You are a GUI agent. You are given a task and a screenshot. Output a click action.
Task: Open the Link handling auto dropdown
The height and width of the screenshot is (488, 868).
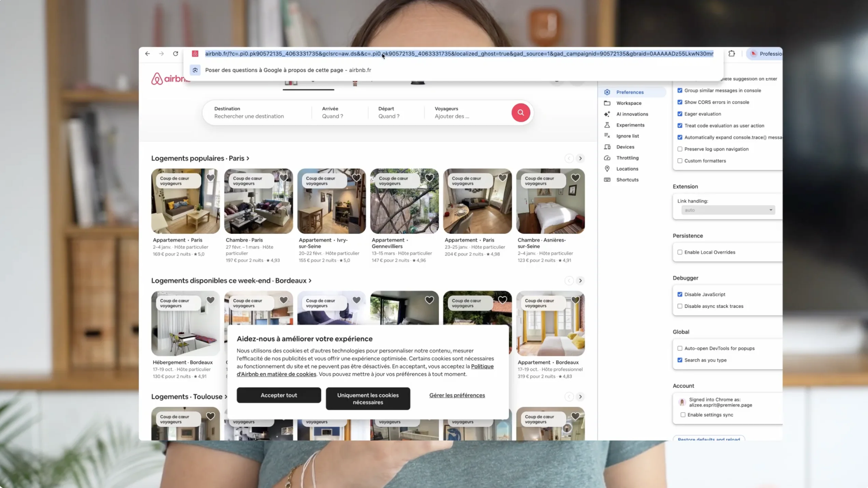(728, 210)
